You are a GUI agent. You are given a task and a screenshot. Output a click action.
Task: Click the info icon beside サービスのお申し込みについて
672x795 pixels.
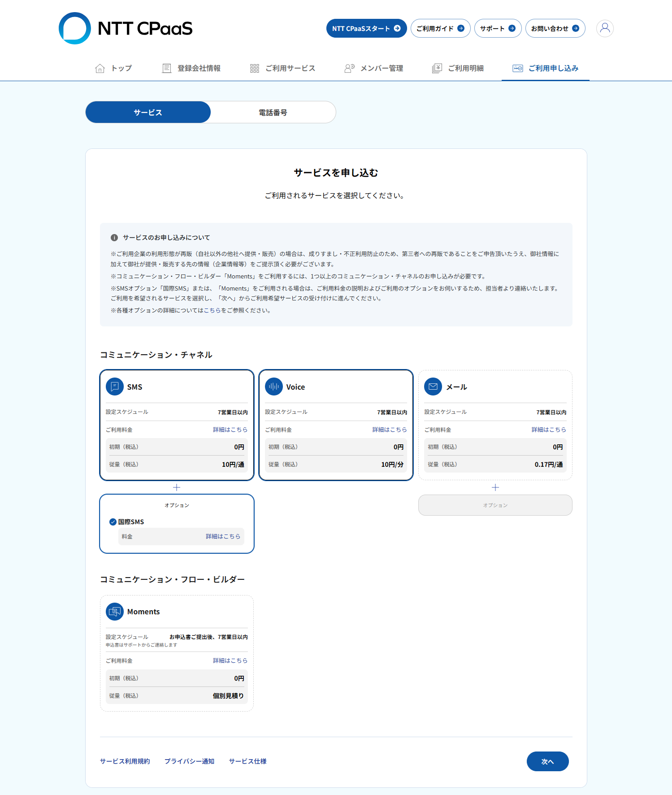114,238
